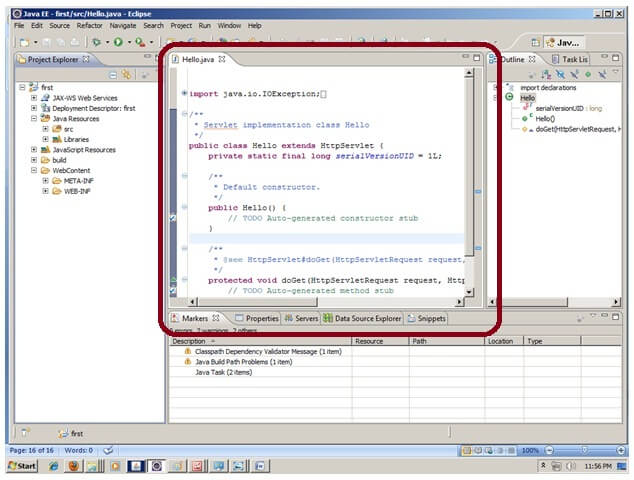This screenshot has width=634, height=480.
Task: Collapse all in Project Explorer toolbar
Action: (x=113, y=75)
